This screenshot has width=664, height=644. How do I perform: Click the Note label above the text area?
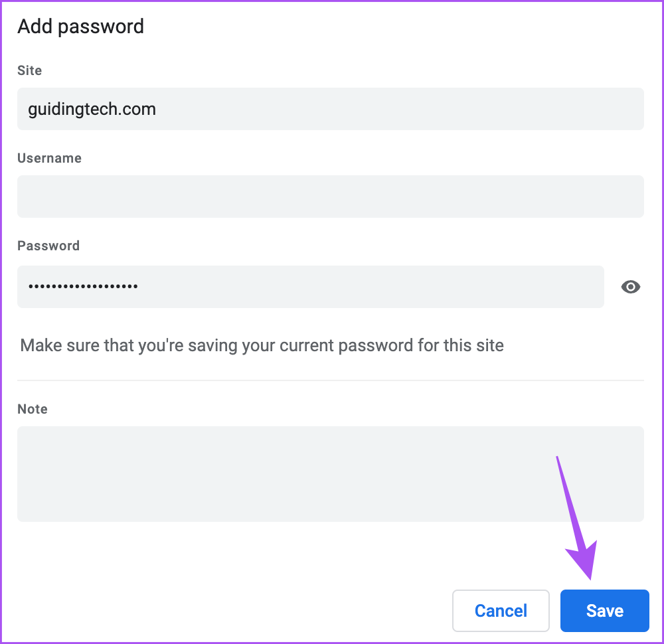click(32, 409)
